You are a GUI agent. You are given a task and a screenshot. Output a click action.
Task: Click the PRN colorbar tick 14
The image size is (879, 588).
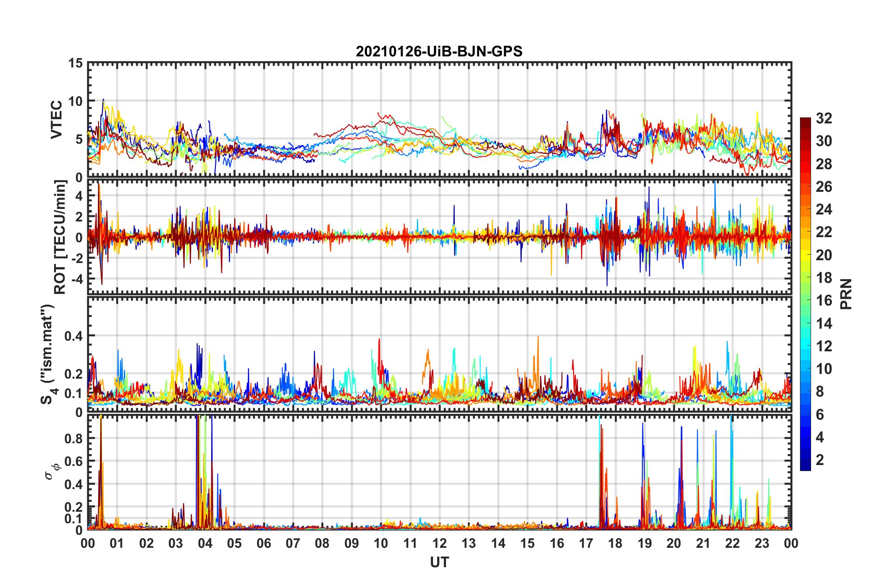(x=824, y=323)
